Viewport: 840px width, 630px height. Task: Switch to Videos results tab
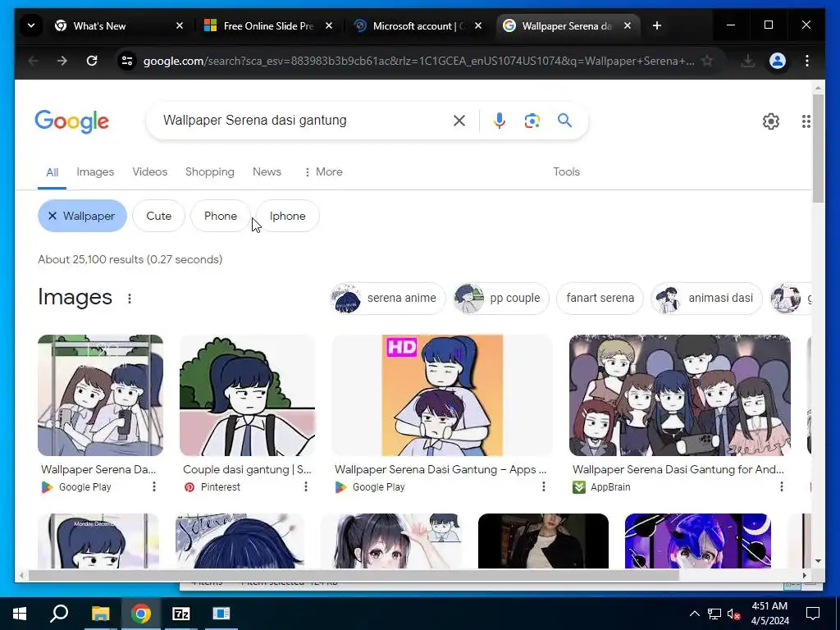click(x=150, y=171)
